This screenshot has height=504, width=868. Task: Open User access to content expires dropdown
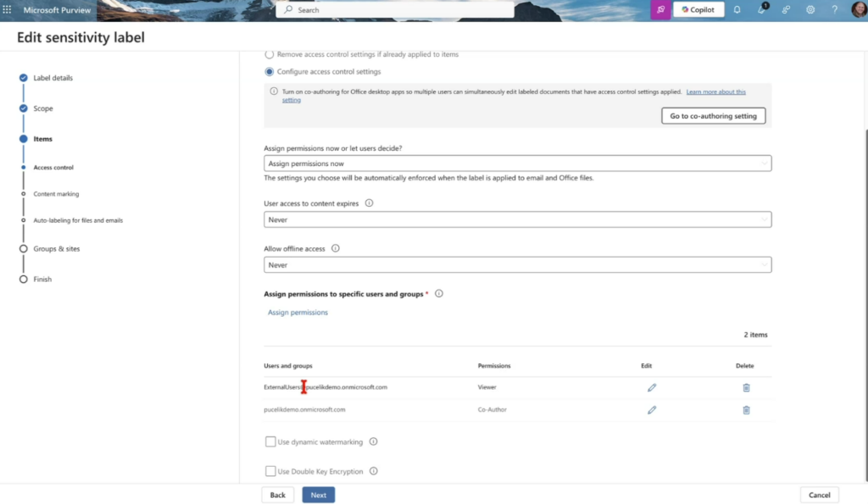pyautogui.click(x=518, y=219)
